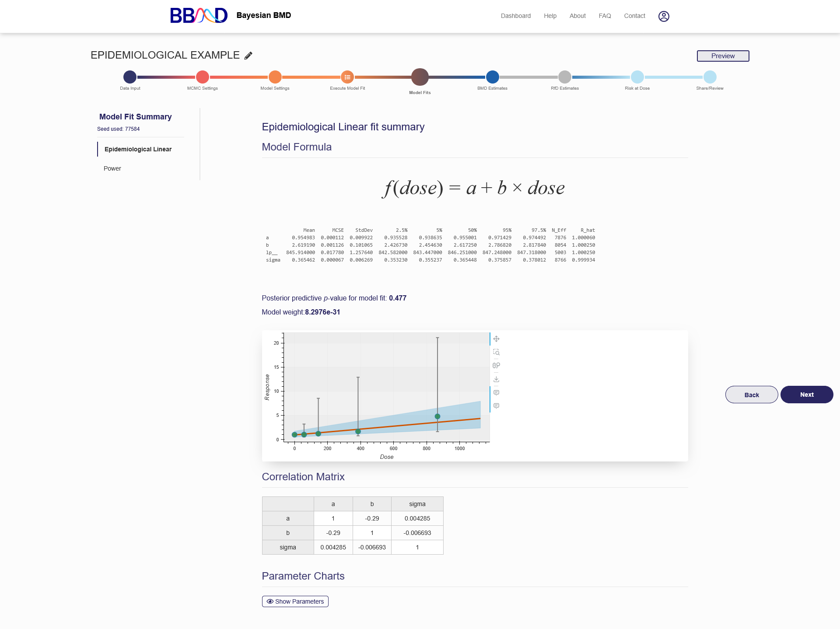Select Epidemiological Linear in the sidebar
The height and width of the screenshot is (629, 840).
tap(138, 149)
